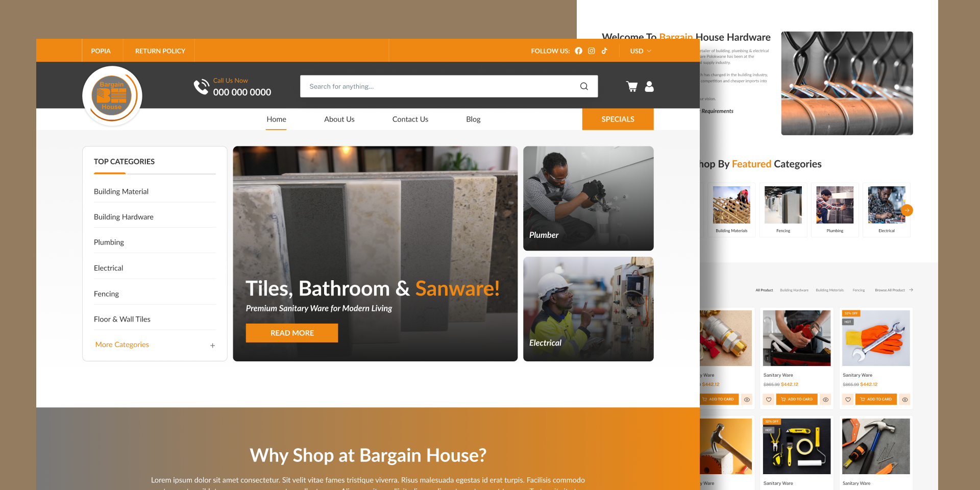Click the Why Shop at Bargain House? heading
This screenshot has width=980, height=490.
click(368, 455)
